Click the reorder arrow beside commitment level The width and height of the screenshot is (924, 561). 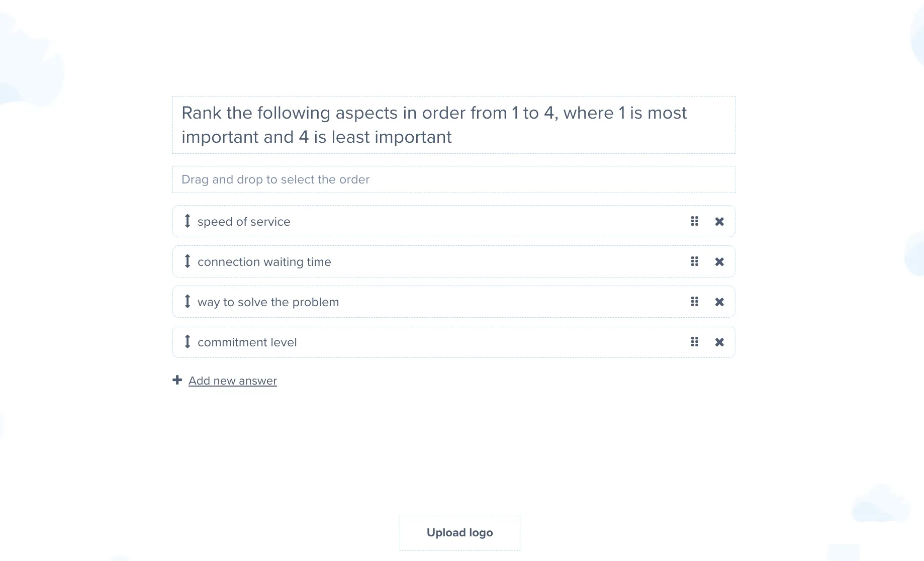(187, 342)
